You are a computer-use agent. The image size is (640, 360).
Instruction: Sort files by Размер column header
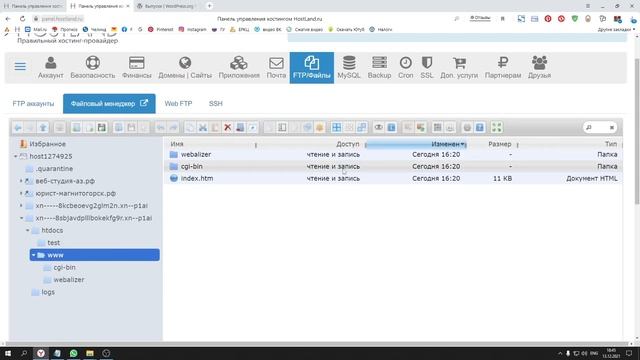click(x=500, y=144)
